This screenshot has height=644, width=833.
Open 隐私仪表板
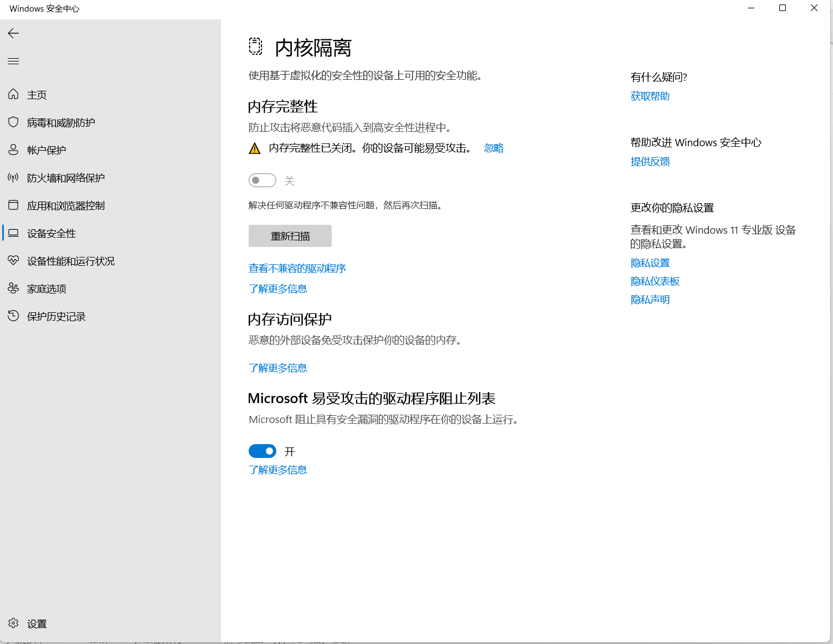(x=655, y=281)
